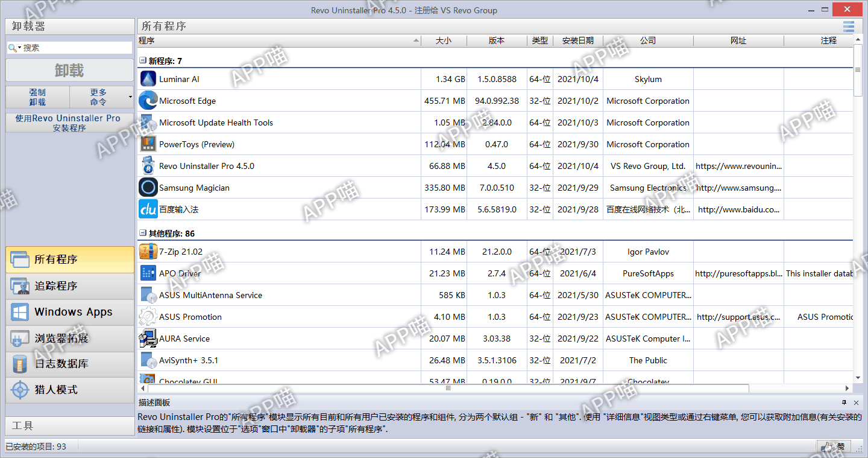
Task: Click the 强制卸载 button
Action: 38,97
